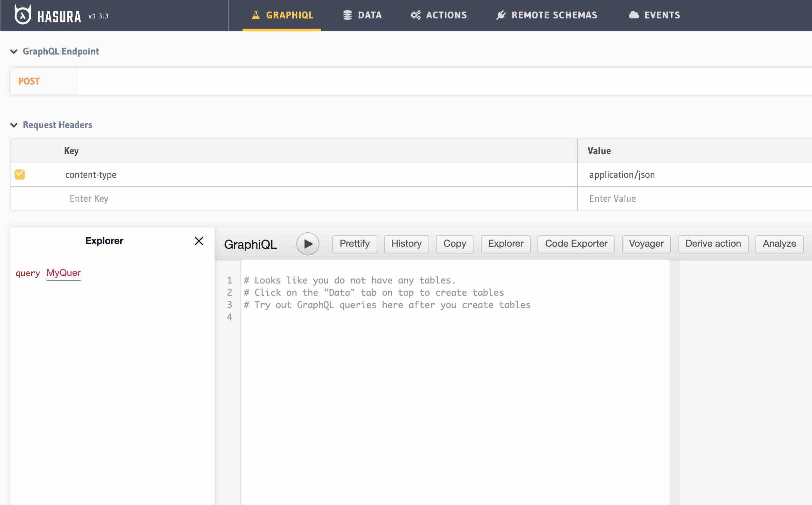Close the Explorer panel

click(x=199, y=241)
